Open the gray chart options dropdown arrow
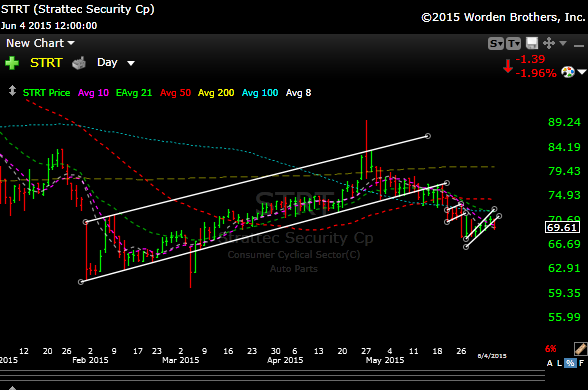Viewport: 588px width, 390px height. coord(563,44)
